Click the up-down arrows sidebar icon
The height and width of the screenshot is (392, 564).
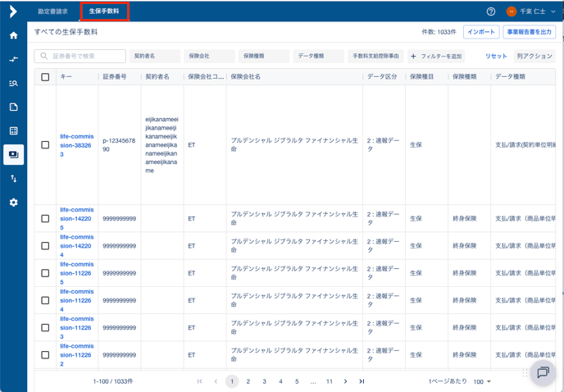tap(13, 178)
